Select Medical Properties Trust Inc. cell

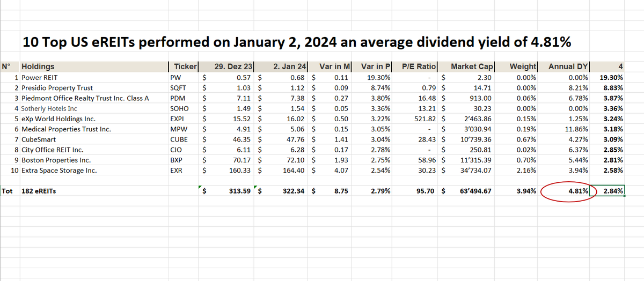coord(94,129)
